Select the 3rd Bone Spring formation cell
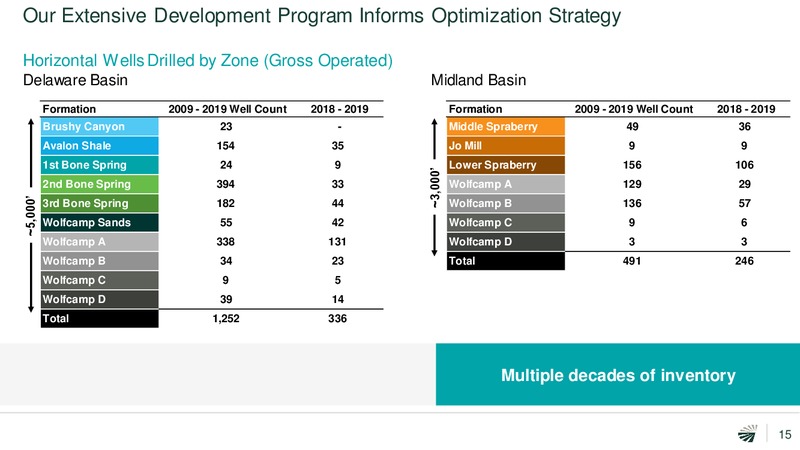 tap(99, 204)
